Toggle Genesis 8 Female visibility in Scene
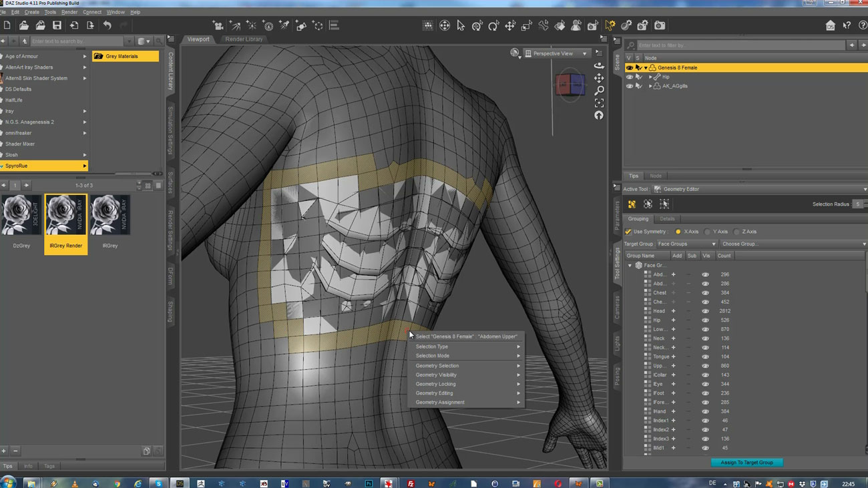Screen dimensions: 868x488 click(629, 68)
